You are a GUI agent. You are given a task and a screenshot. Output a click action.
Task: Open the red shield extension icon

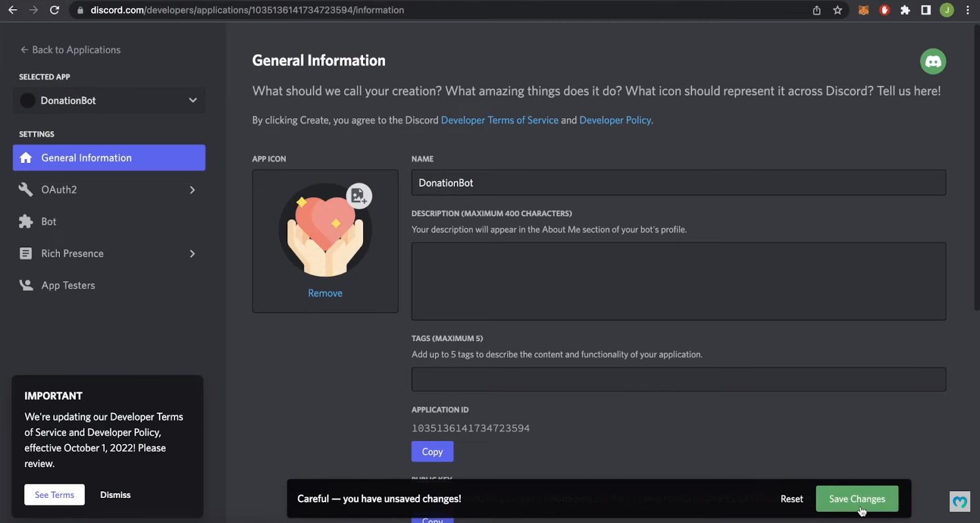point(884,10)
